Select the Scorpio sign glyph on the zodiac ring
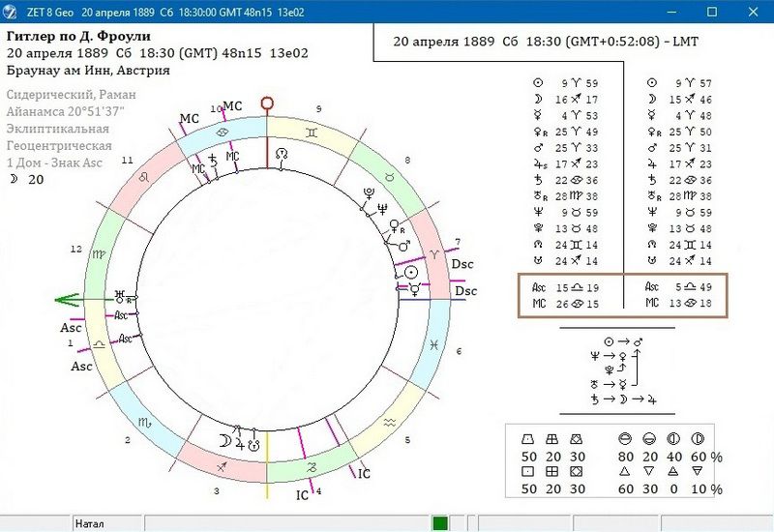 coord(144,423)
